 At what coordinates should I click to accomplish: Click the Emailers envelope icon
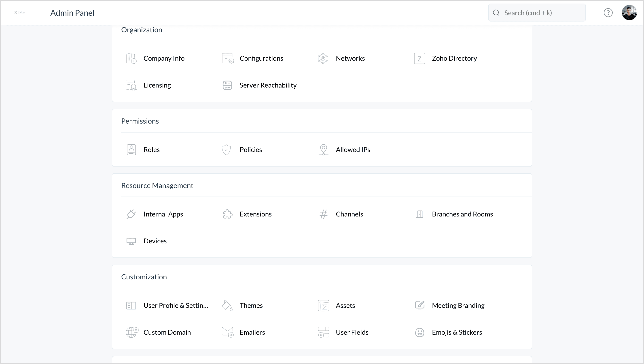(x=227, y=332)
